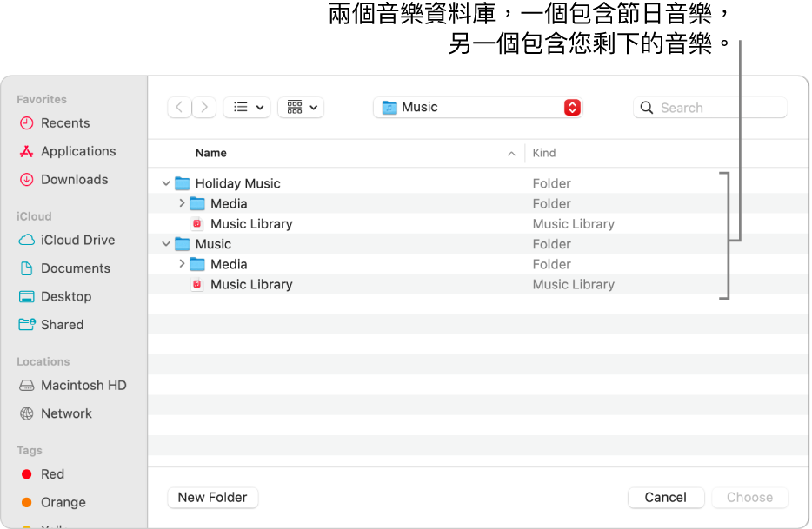Image resolution: width=812 pixels, height=529 pixels.
Task: Click the Holiday Music folder icon
Action: [x=183, y=183]
